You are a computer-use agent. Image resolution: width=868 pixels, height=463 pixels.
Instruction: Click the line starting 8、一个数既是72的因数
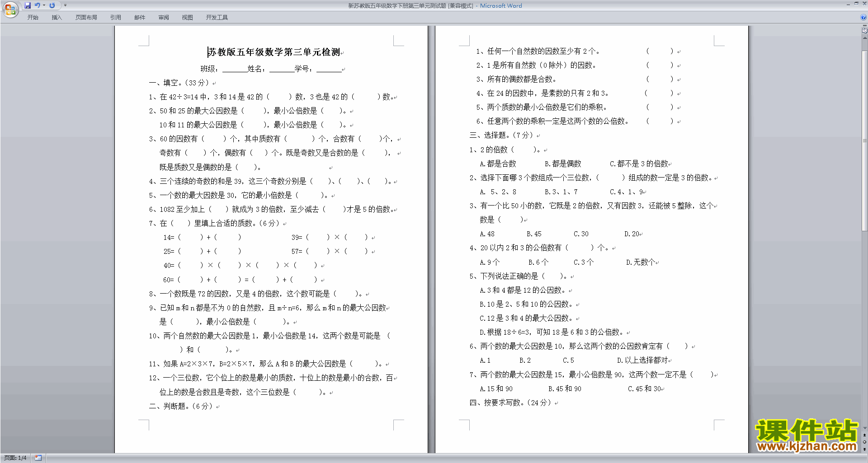click(256, 294)
